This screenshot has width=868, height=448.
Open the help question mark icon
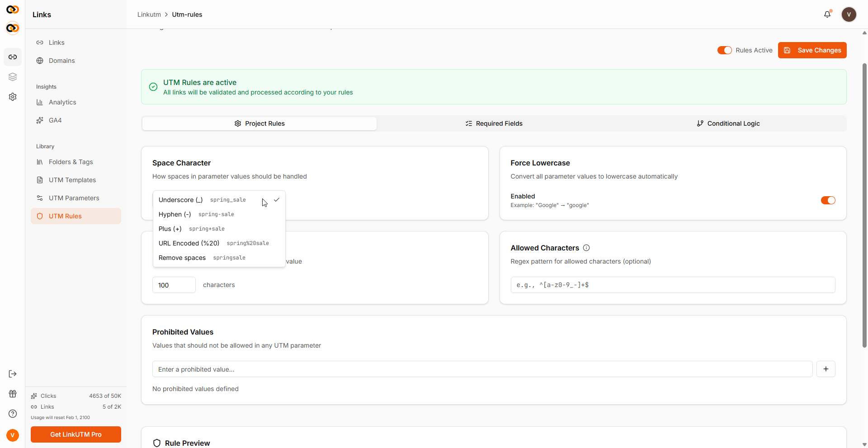click(13, 414)
